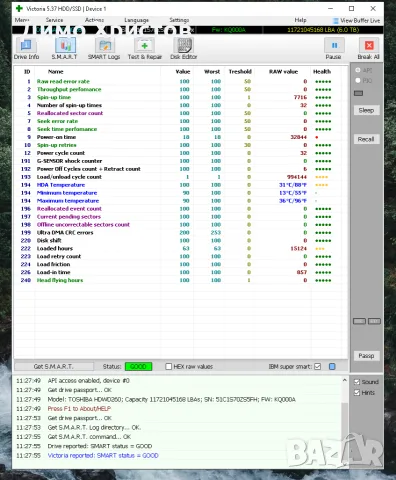This screenshot has width=396, height=480.
Task: Select the Throughput perfomance row
Action: 180,89
